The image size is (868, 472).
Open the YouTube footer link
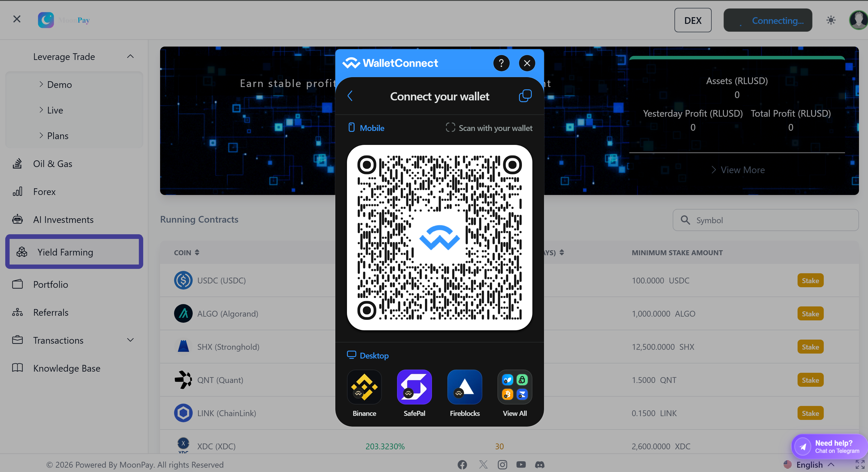coord(521,465)
